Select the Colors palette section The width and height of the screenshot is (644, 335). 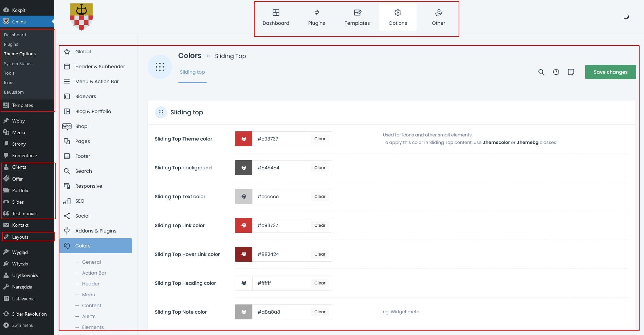96,246
